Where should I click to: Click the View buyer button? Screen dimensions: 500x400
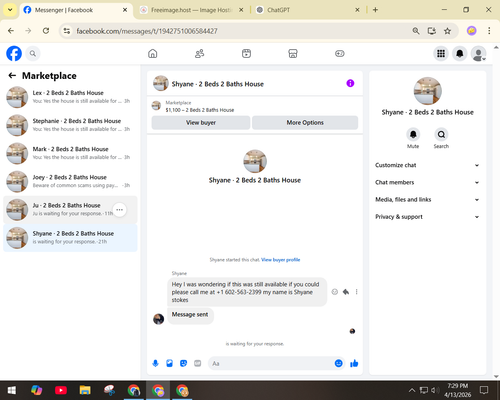[201, 123]
